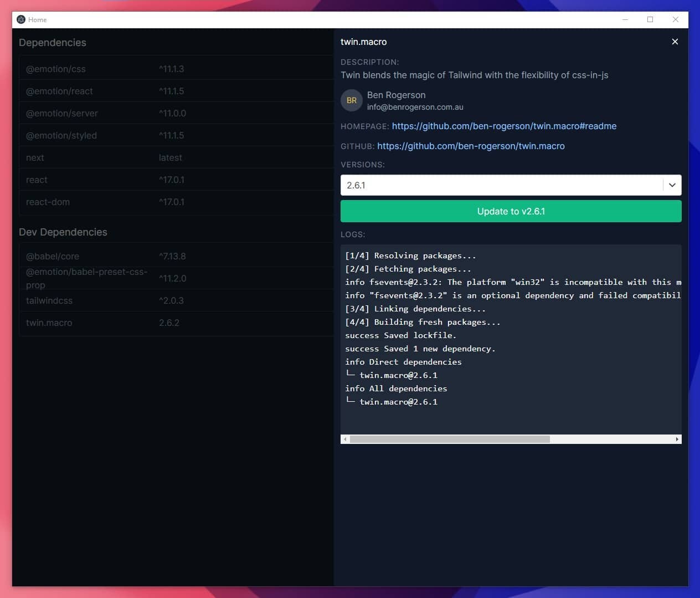The image size is (700, 598).
Task: Select the react-dom dependency row
Action: click(176, 202)
